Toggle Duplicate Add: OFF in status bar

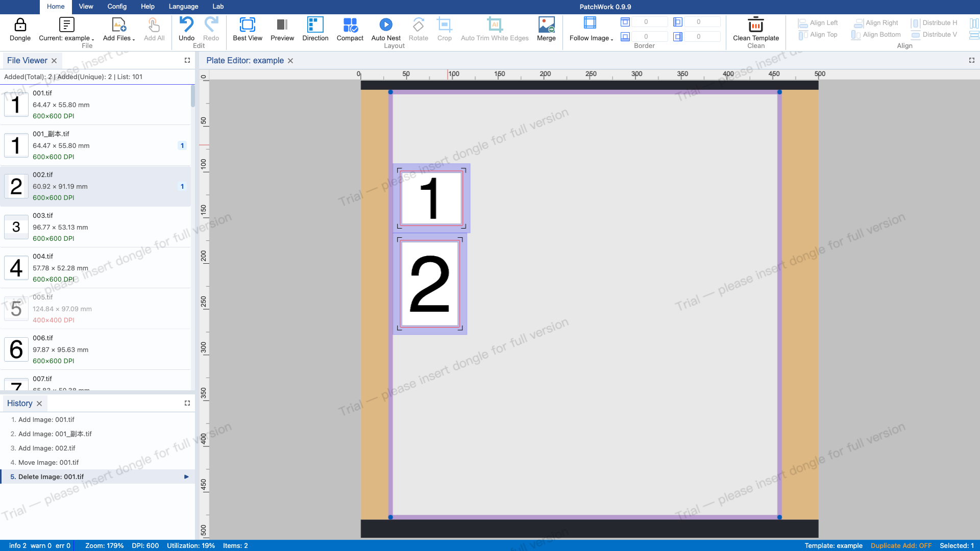point(901,545)
